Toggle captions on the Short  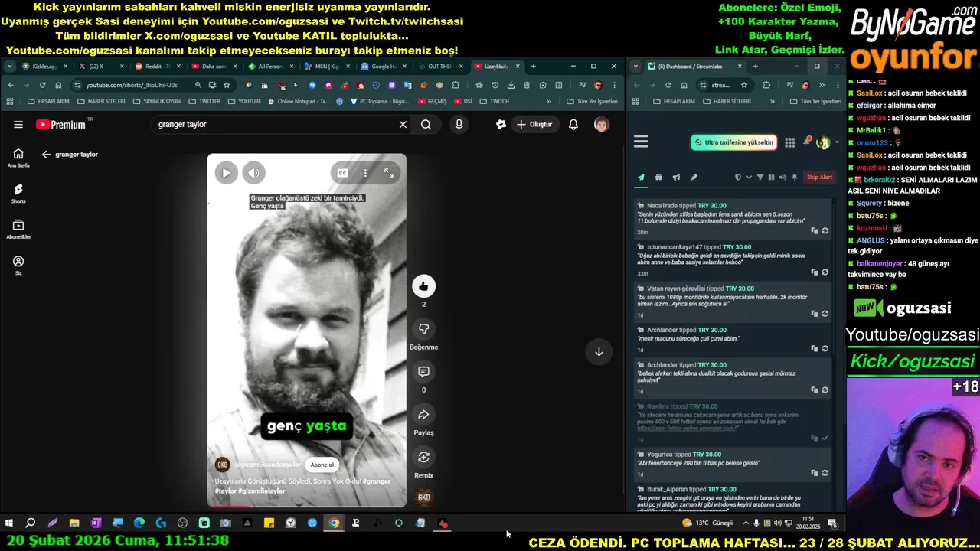point(342,173)
